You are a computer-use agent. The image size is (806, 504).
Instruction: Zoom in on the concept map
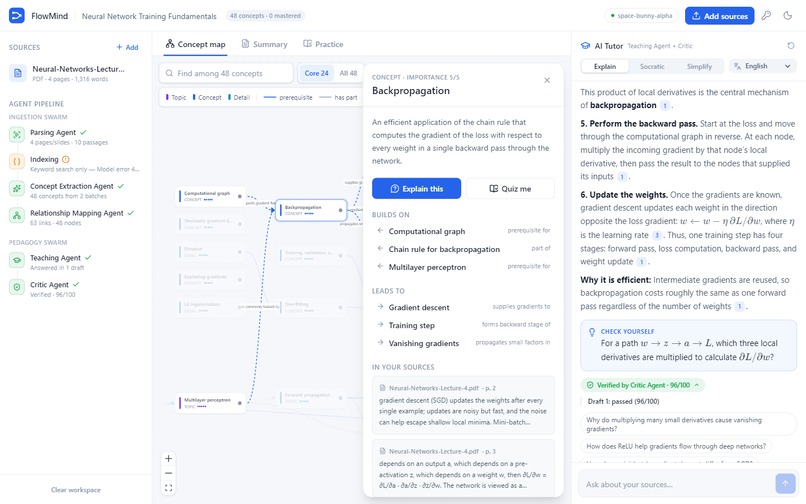168,458
